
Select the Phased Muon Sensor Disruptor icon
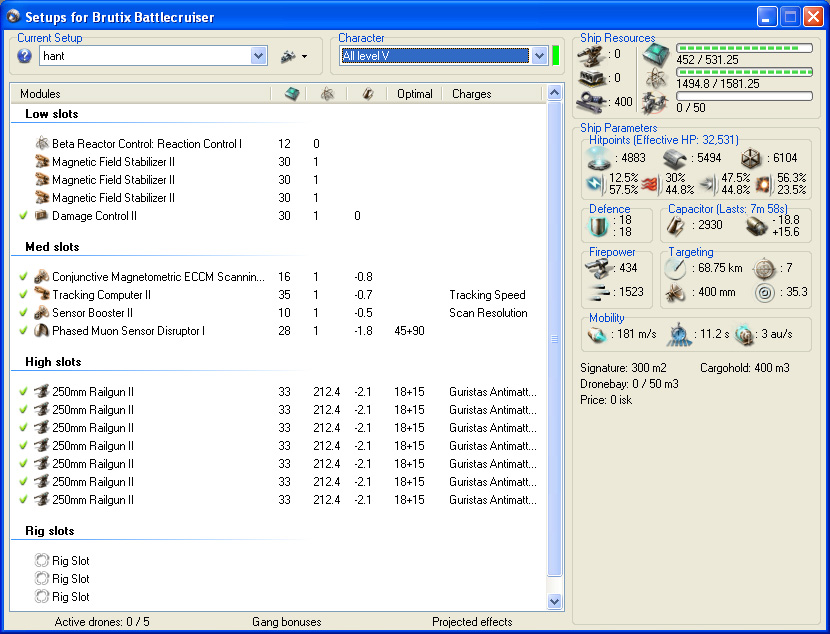pos(42,331)
